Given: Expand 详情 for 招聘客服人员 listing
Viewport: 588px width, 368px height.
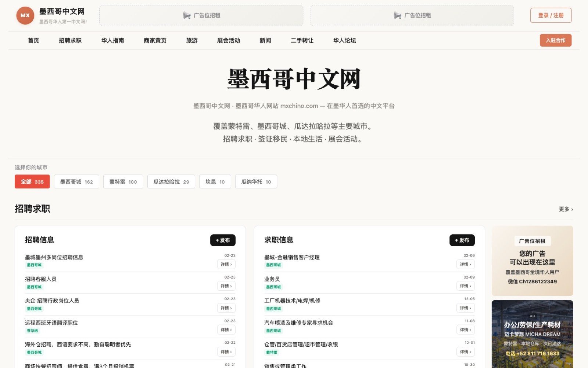Looking at the screenshot, I should pos(226,286).
